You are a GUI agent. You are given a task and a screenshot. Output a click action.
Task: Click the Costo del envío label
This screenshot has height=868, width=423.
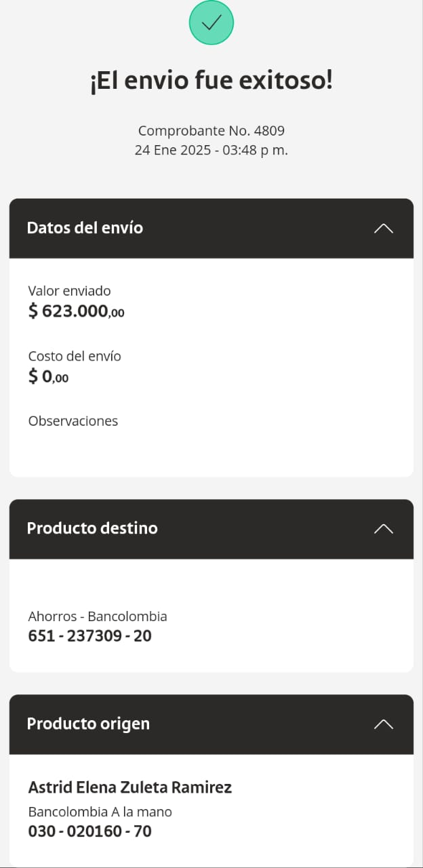pos(75,356)
